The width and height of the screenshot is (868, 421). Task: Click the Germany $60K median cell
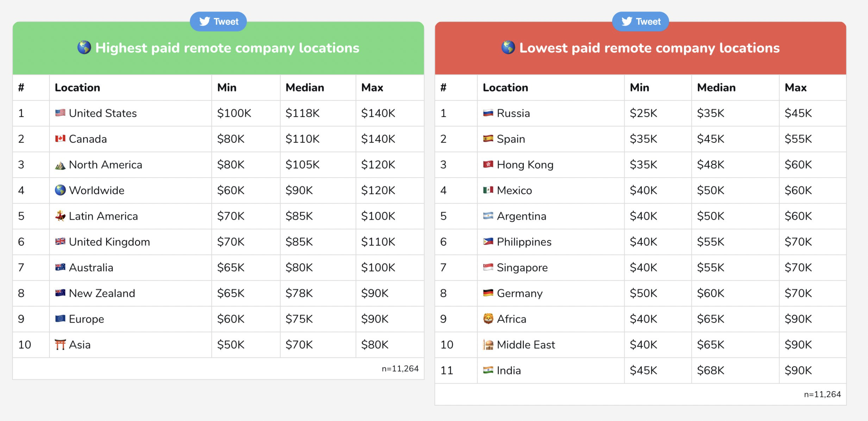pos(710,293)
